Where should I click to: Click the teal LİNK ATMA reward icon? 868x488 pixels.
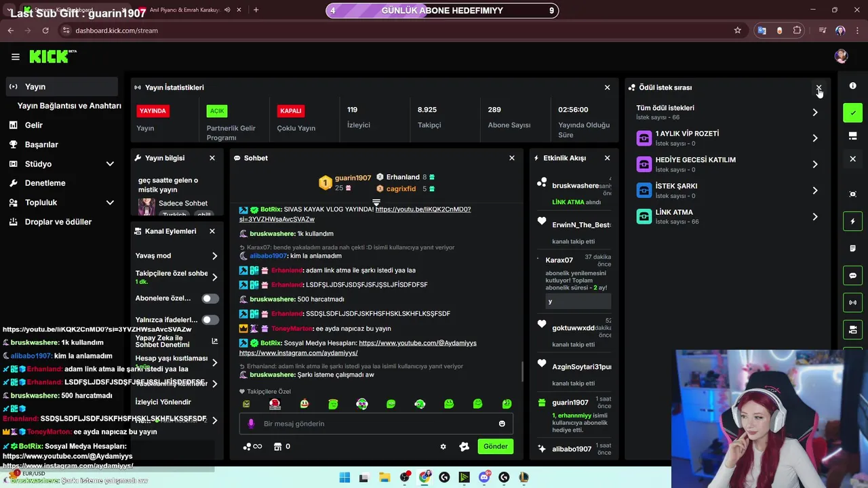644,216
